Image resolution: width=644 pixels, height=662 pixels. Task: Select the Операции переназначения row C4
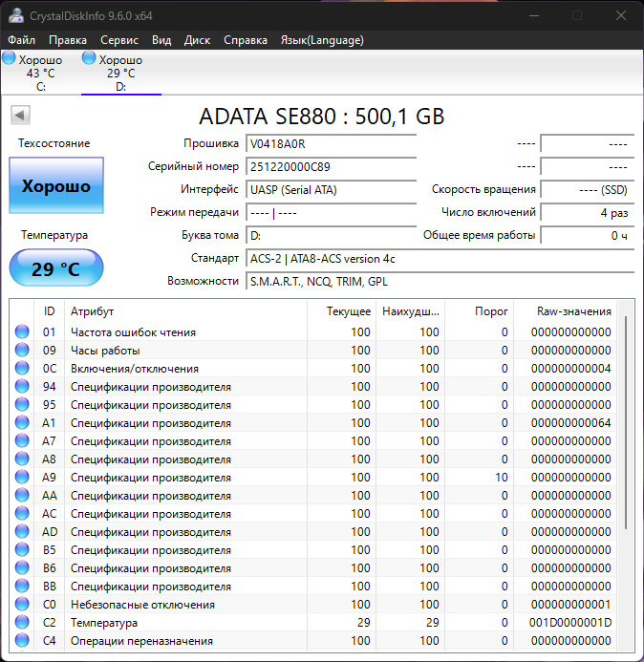141,641
